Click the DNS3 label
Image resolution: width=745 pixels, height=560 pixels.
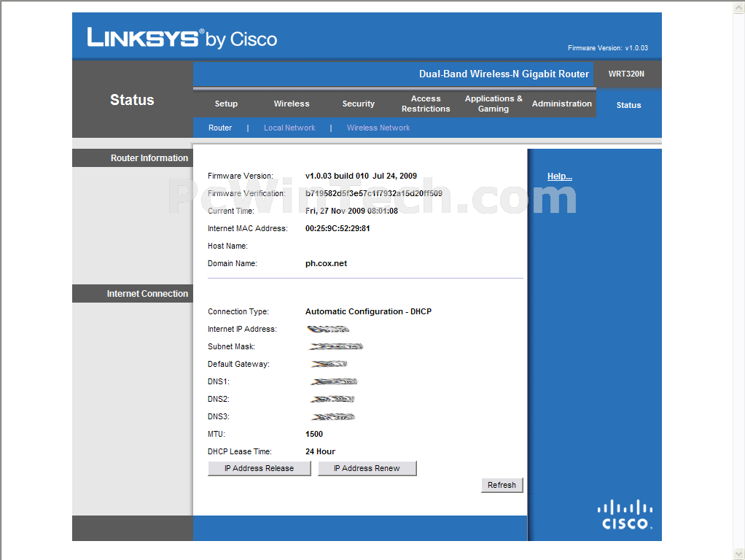pos(219,416)
